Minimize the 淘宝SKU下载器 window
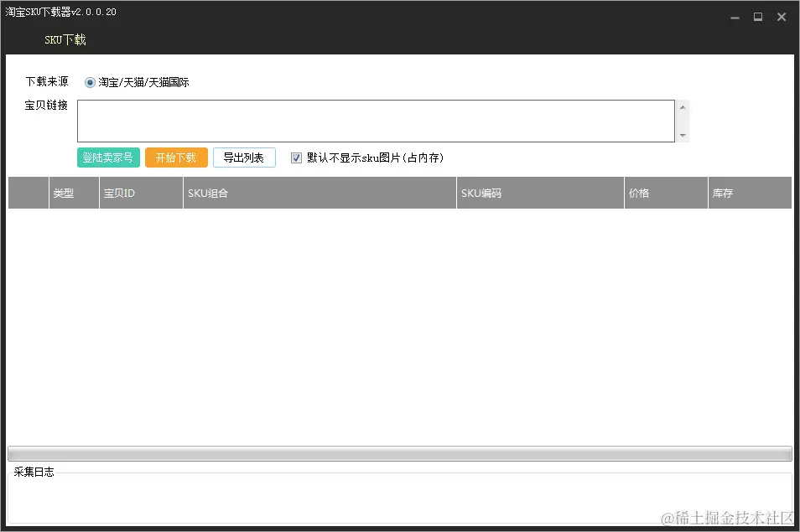Viewport: 800px width, 532px height. point(735,18)
